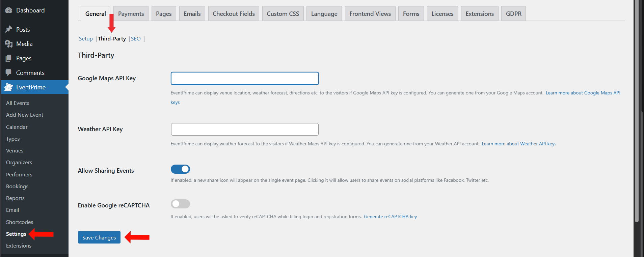
Task: Click the Save Changes button
Action: (x=99, y=237)
